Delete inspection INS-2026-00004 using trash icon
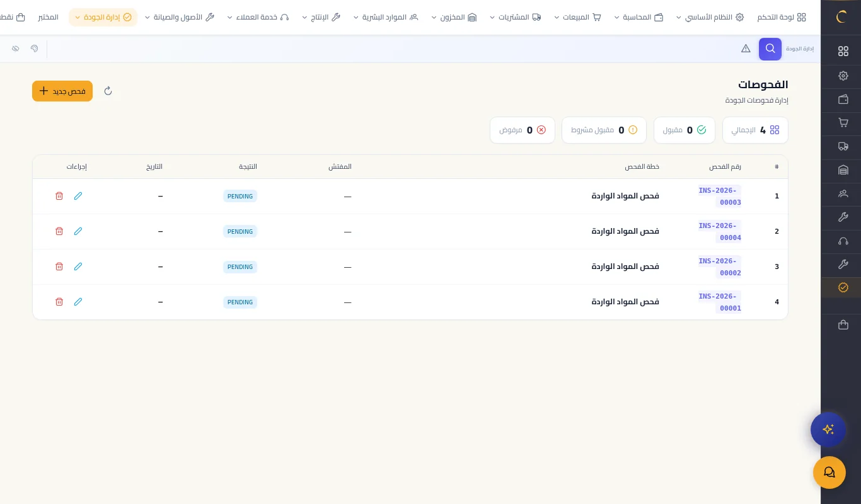 [x=59, y=231]
